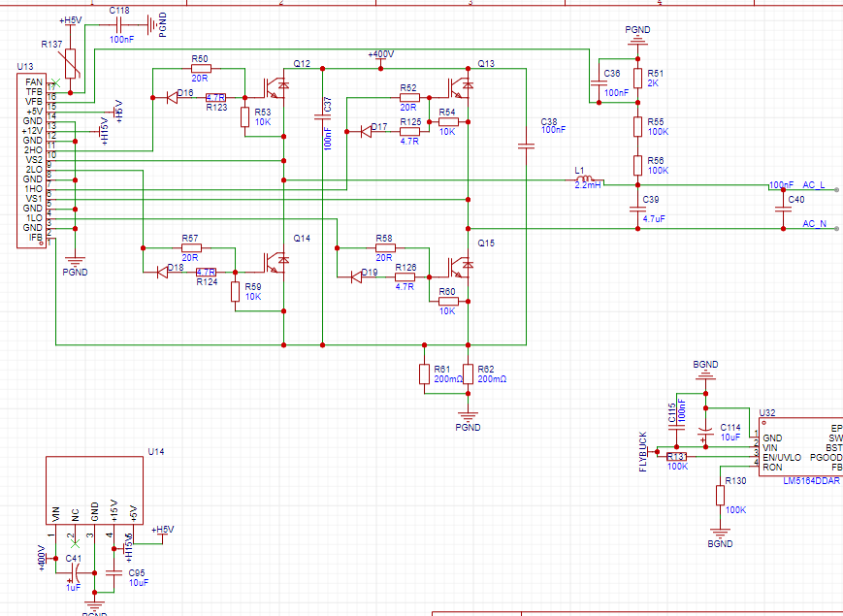Screen dimensions: 843x616
Task: Click the AC_L net label
Action: (x=813, y=184)
